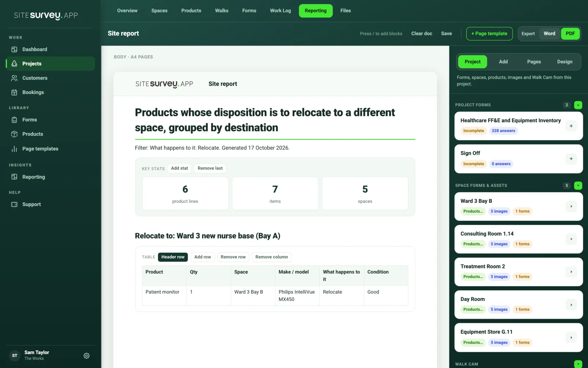
Task: Add Sign Off form with plus icon
Action: 571,159
